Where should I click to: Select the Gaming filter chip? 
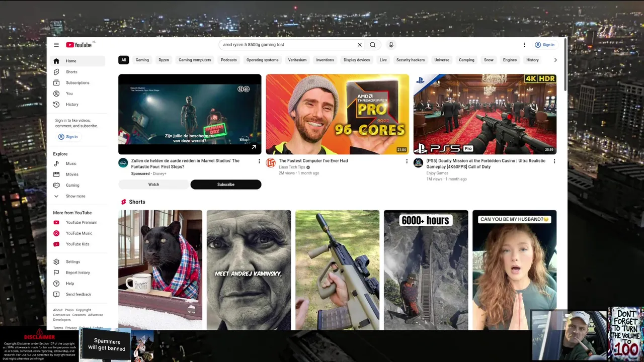click(x=142, y=60)
